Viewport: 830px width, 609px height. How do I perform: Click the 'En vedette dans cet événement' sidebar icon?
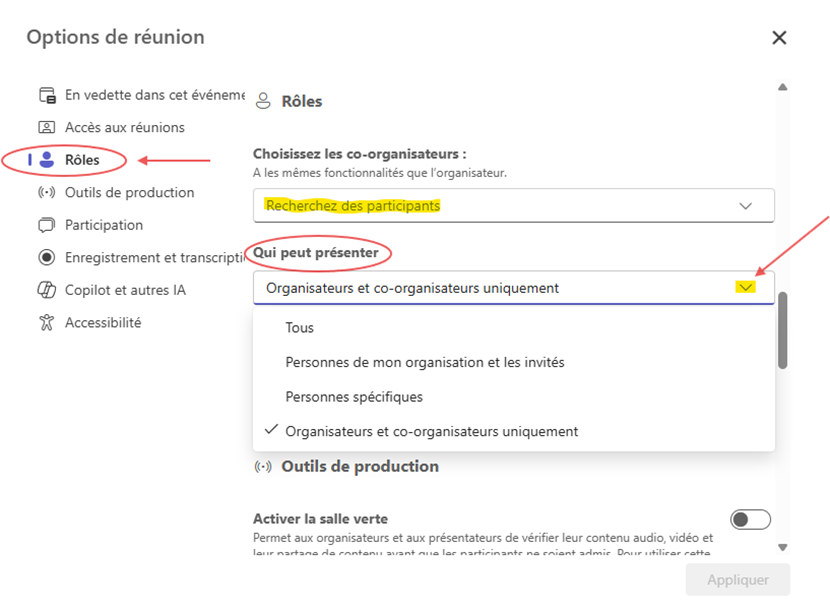click(47, 95)
